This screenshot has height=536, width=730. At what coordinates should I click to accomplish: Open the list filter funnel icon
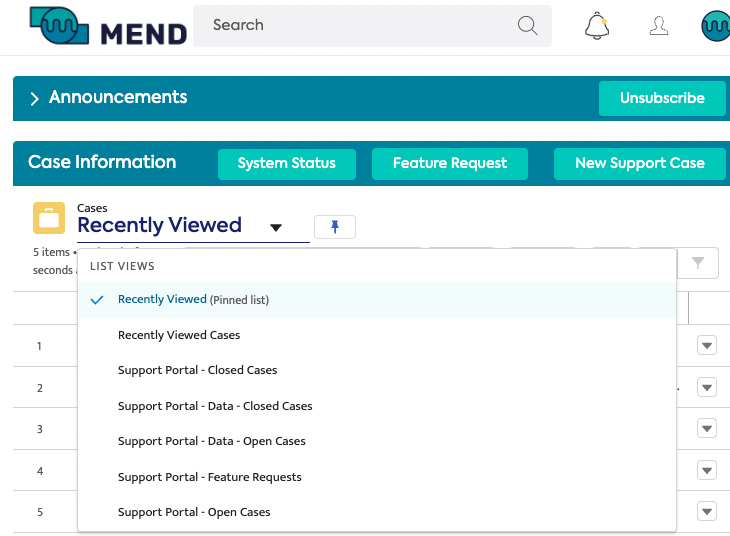(698, 263)
